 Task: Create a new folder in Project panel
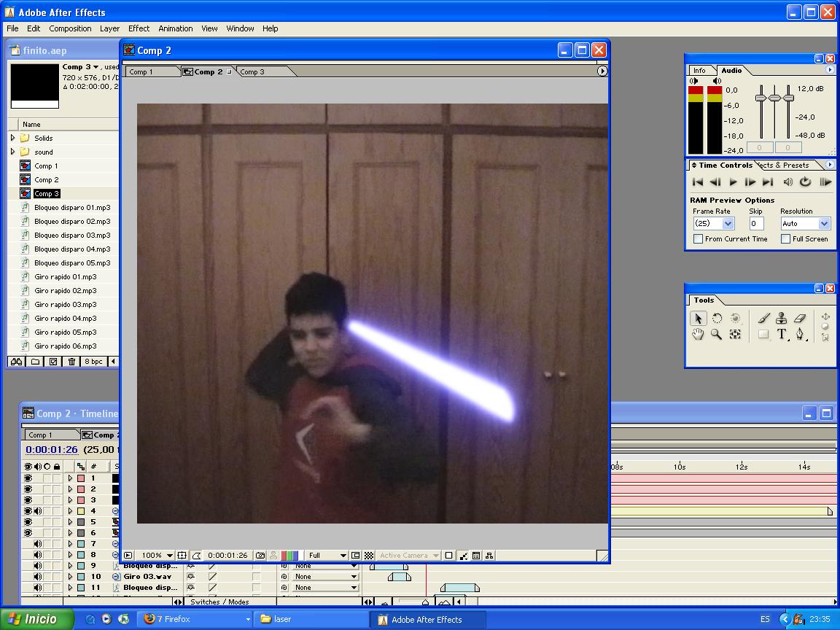click(x=35, y=362)
